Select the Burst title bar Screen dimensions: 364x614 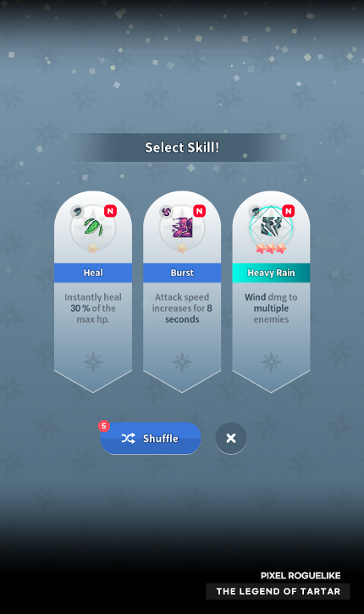pos(182,273)
